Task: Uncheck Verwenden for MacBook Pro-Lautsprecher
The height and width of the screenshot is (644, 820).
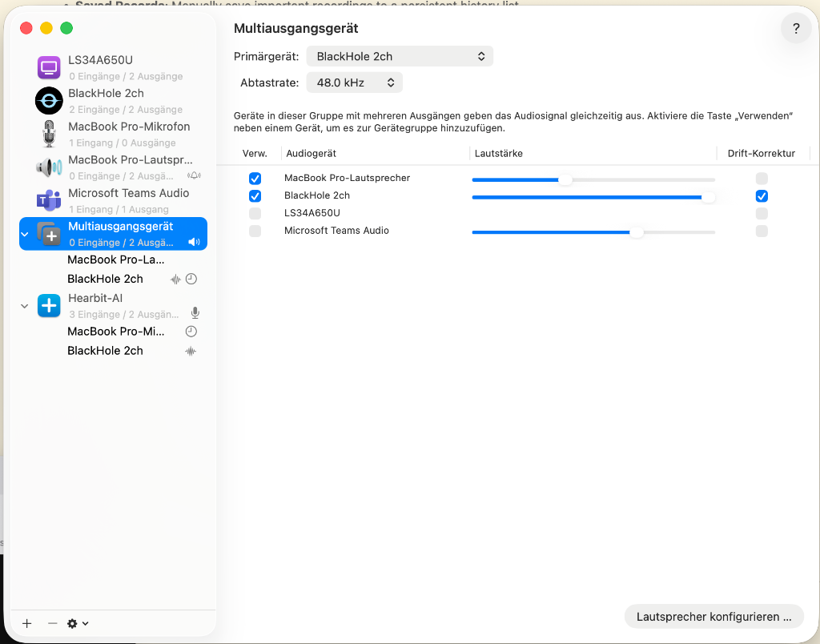Action: 255,179
